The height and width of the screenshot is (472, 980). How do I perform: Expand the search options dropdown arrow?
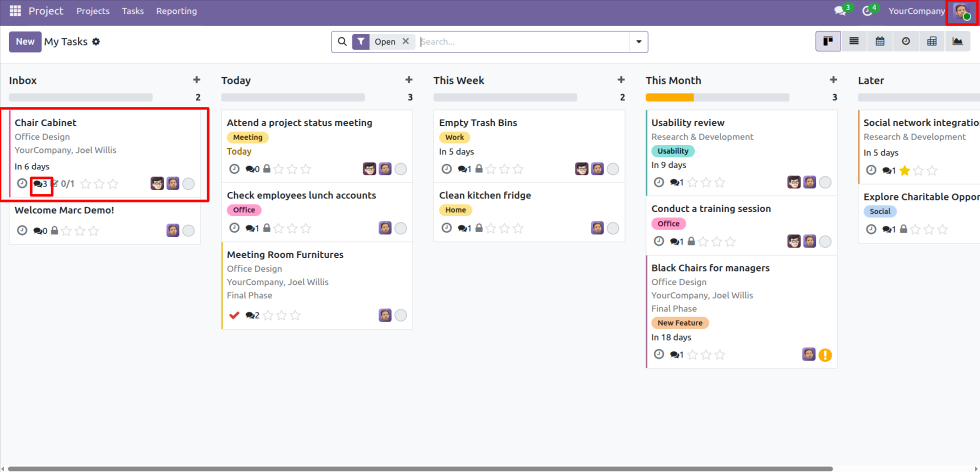(x=639, y=42)
